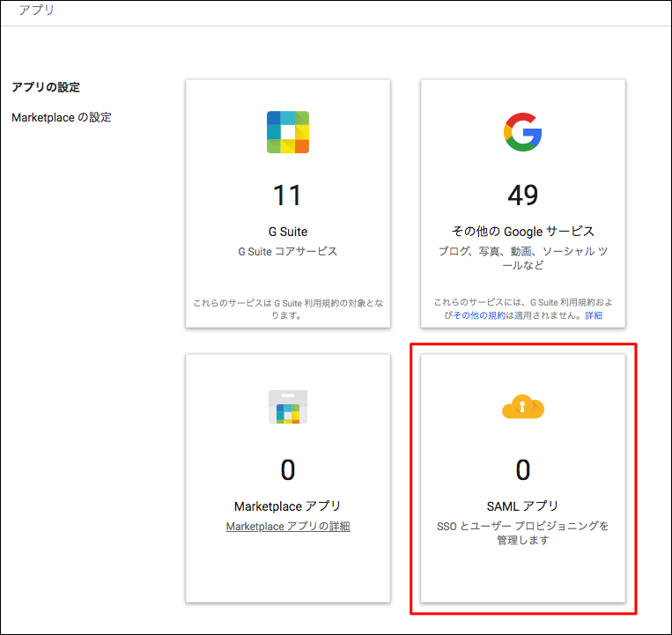The height and width of the screenshot is (635, 672).
Task: Open Marketplace の設定 in the sidebar
Action: click(62, 117)
